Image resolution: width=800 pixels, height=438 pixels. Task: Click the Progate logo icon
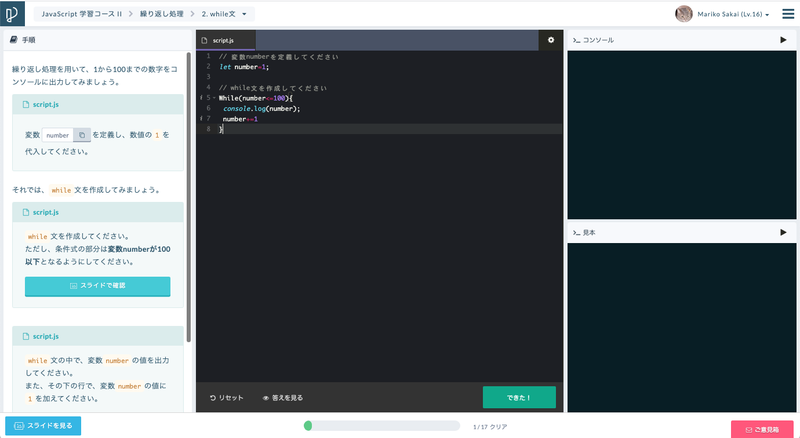[14, 14]
